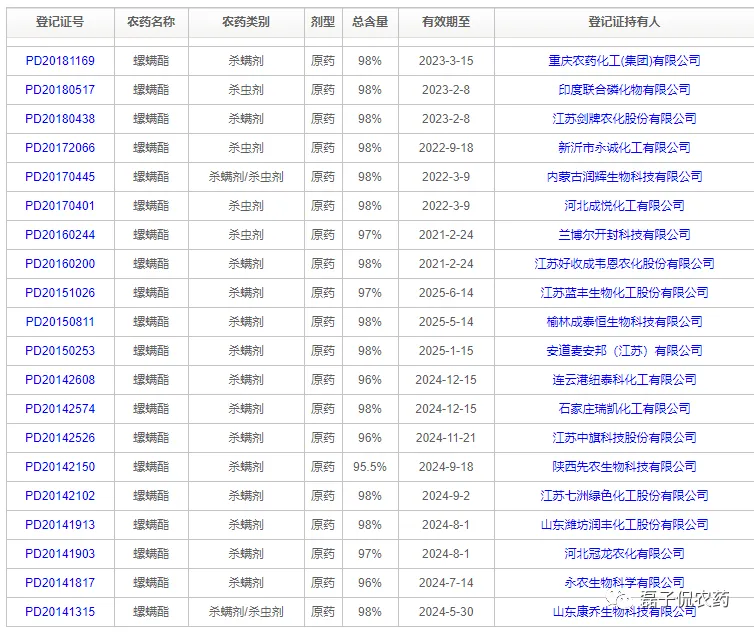The height and width of the screenshot is (632, 754).
Task: Open registration PD20151026 link
Action: click(60, 293)
